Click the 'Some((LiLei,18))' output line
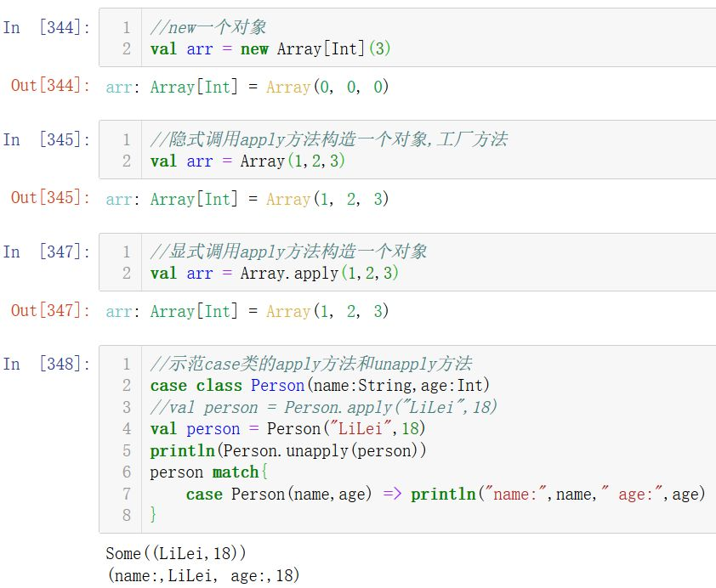This screenshot has height=588, width=716. click(176, 553)
